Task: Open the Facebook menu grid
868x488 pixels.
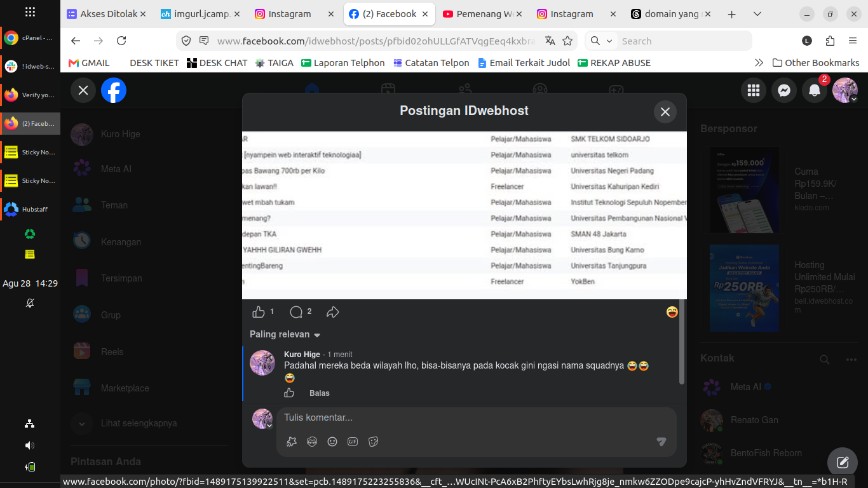Action: [754, 90]
